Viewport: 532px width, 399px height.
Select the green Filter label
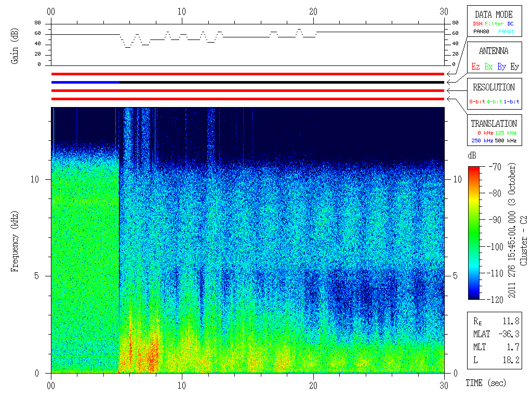(x=494, y=24)
